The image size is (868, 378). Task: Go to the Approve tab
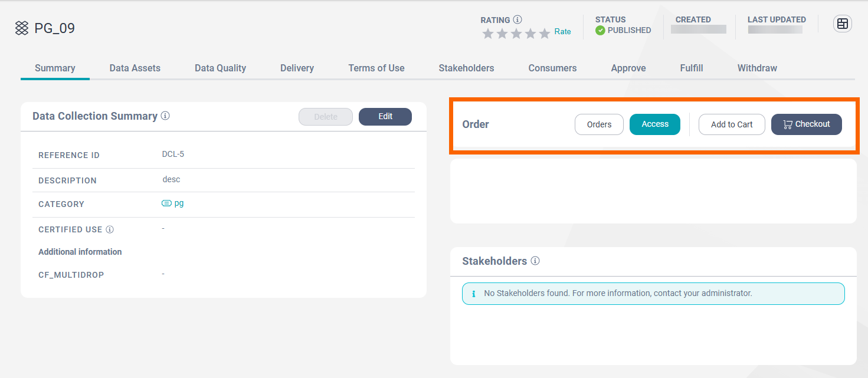pyautogui.click(x=628, y=68)
